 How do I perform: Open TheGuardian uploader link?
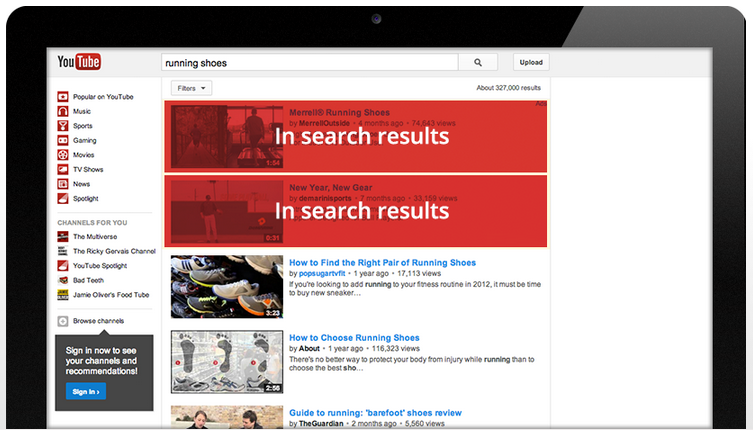pyautogui.click(x=321, y=423)
